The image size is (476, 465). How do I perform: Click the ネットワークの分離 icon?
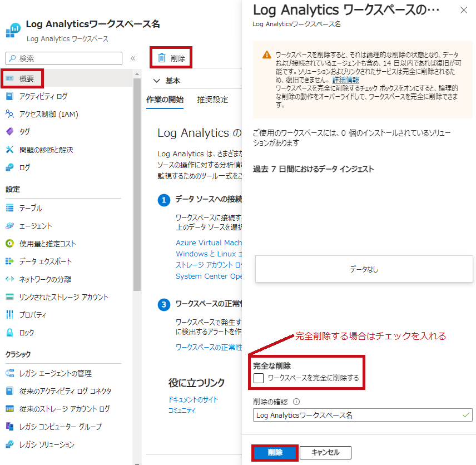9,279
